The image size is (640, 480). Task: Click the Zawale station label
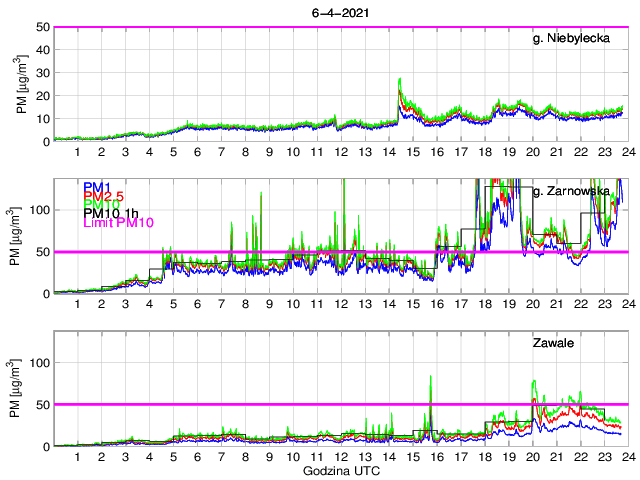pyautogui.click(x=552, y=344)
